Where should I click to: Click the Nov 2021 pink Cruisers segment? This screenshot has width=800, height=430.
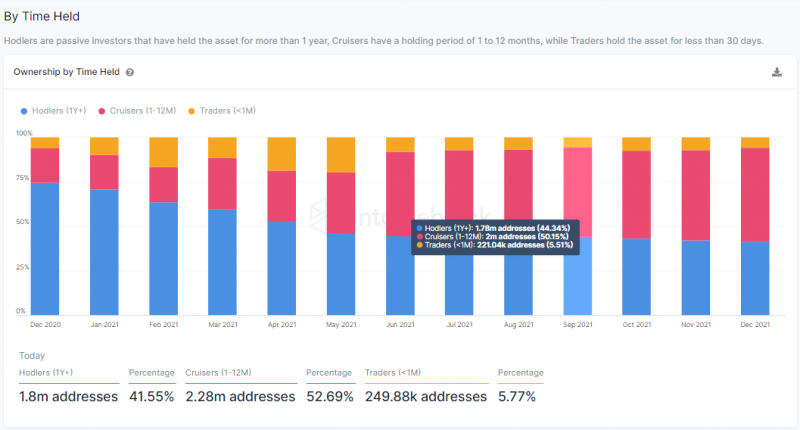[x=696, y=195]
